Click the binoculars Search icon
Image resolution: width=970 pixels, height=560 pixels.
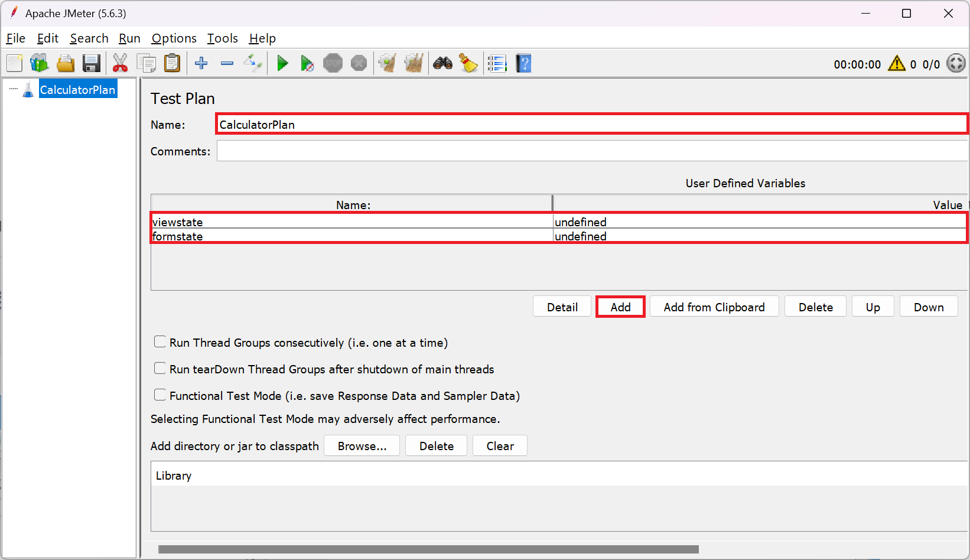442,63
